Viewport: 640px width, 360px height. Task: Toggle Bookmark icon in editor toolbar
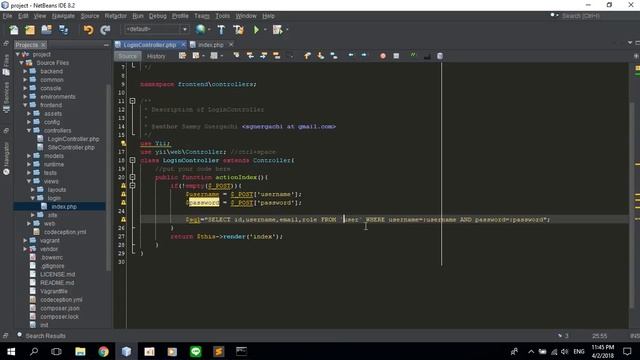tap(334, 56)
